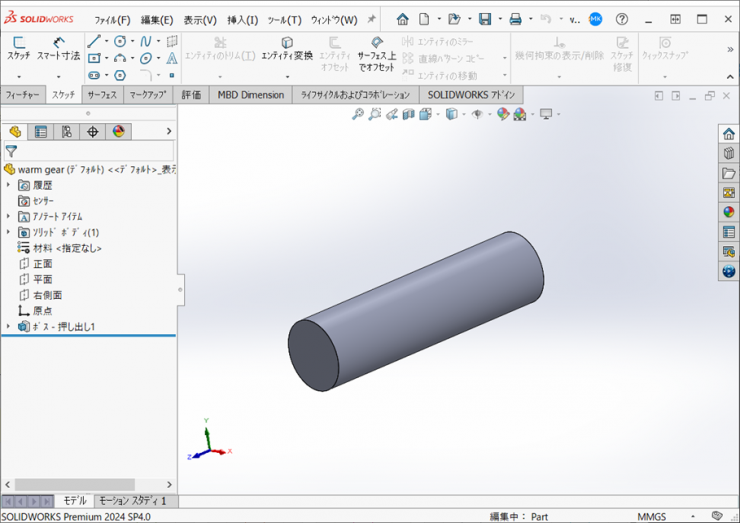Select the スマート寸法 Smart Dimension tool

pyautogui.click(x=58, y=48)
